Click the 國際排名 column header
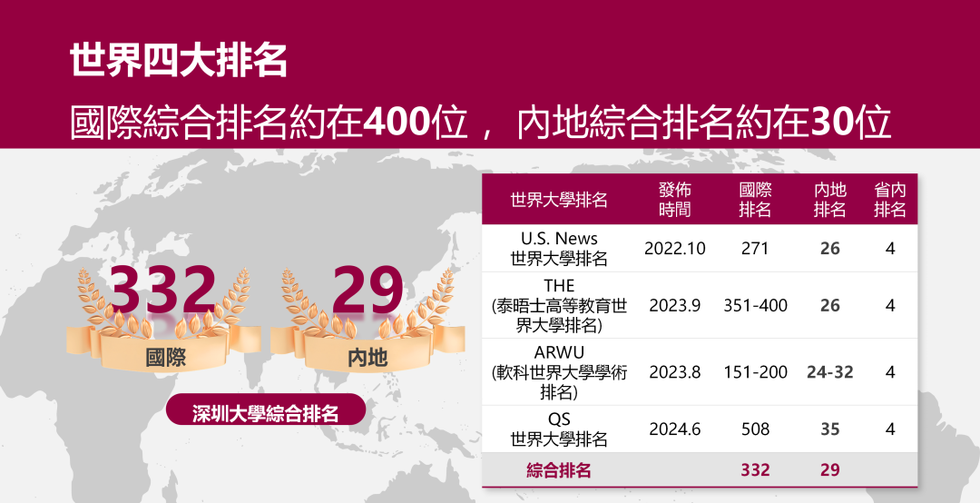 (755, 200)
